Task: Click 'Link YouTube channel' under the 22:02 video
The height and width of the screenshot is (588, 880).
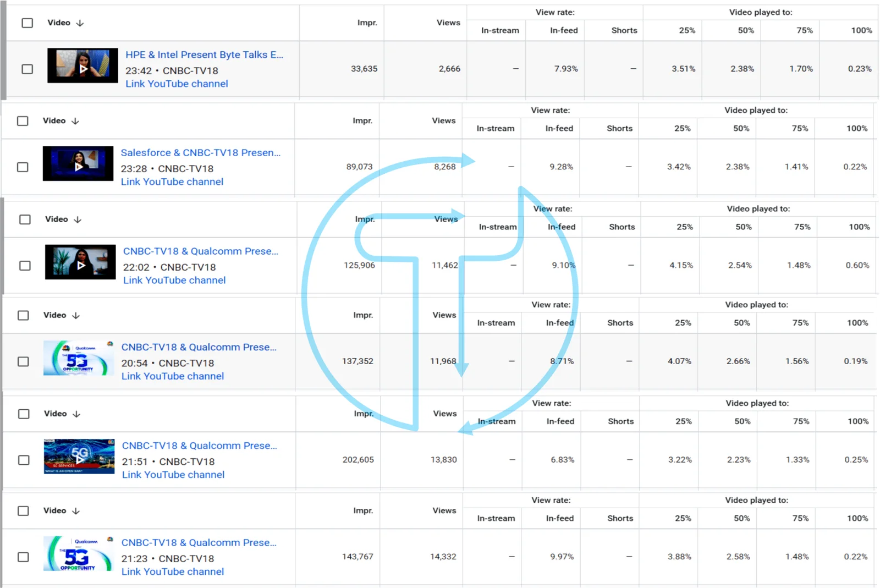Action: 174,280
